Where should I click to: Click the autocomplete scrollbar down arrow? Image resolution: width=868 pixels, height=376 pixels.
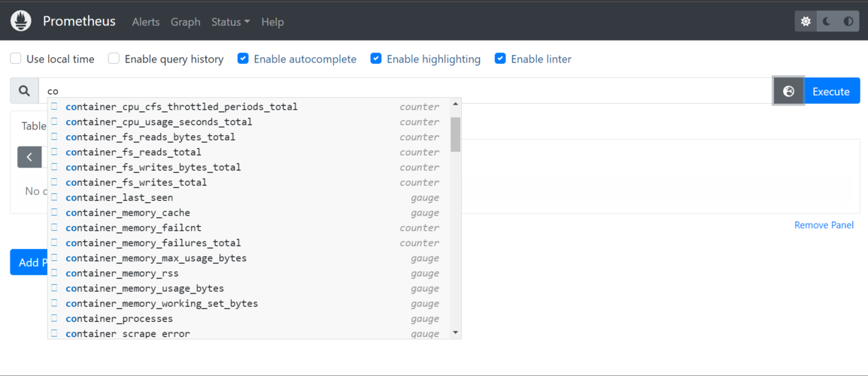click(x=455, y=332)
